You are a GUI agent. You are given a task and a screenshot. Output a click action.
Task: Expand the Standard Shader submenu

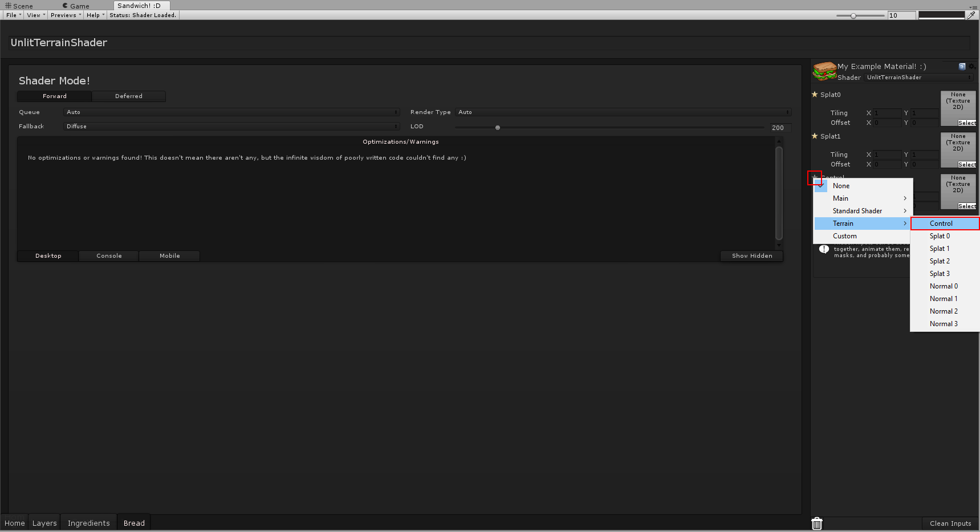pos(863,211)
